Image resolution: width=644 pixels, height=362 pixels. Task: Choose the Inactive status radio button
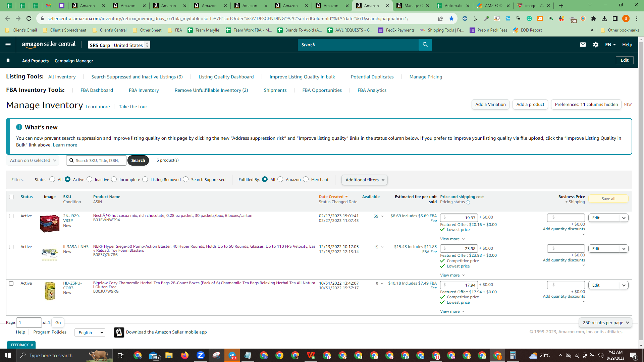[90, 179]
